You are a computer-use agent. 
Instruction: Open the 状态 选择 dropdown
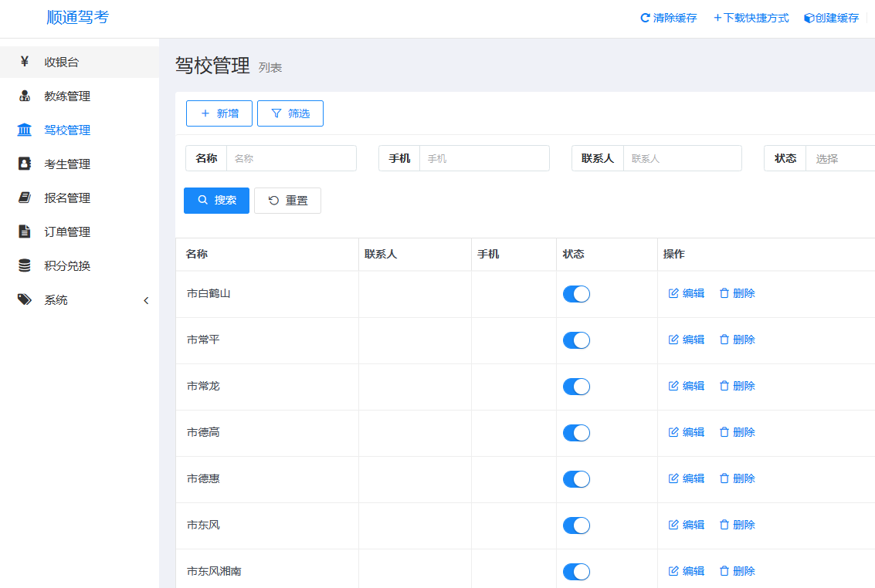840,159
